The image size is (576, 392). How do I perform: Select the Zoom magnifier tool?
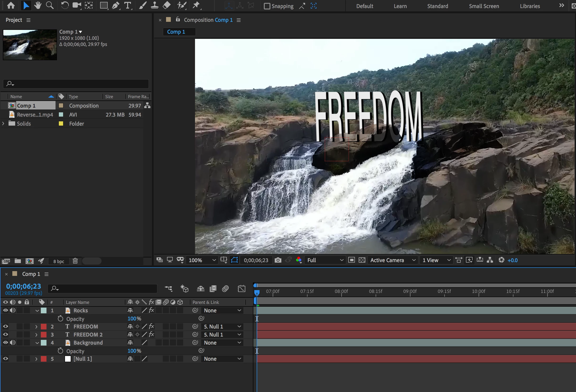50,5
